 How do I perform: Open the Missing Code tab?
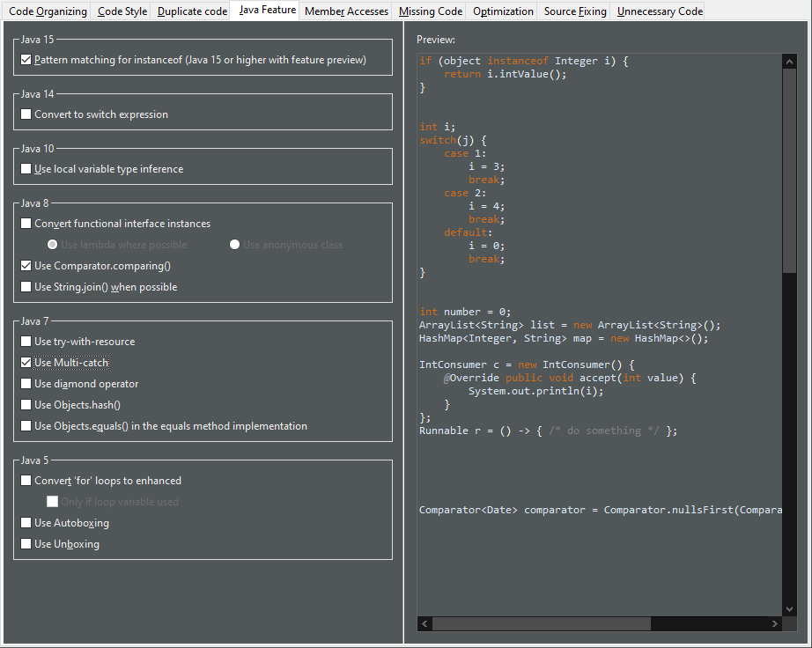[431, 11]
